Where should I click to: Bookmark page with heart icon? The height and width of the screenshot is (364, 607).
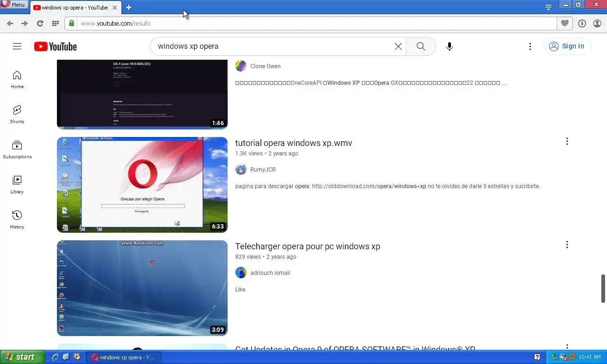click(x=565, y=23)
